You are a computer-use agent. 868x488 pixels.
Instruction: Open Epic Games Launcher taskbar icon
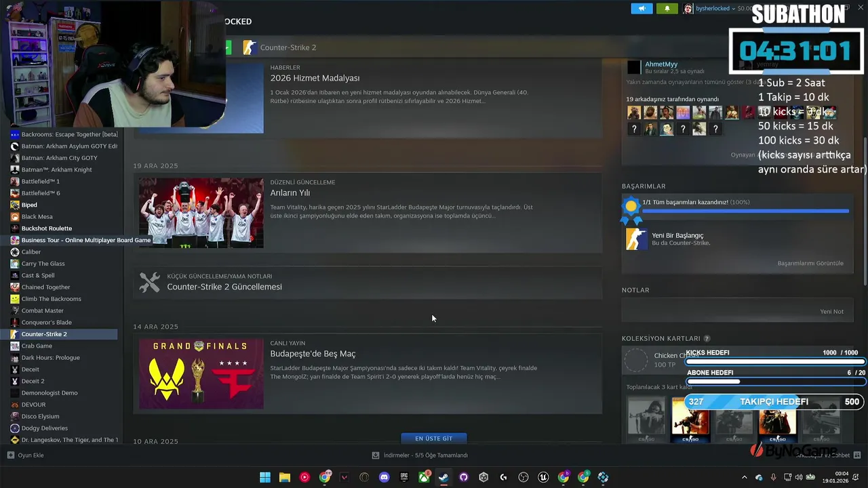(x=404, y=477)
